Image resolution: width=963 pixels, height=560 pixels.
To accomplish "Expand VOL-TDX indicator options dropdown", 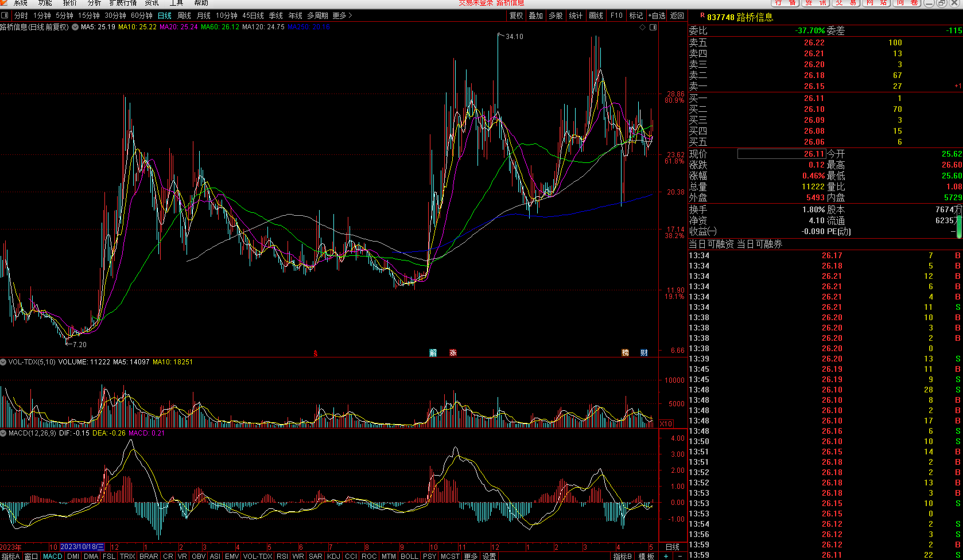I will 3,362.
